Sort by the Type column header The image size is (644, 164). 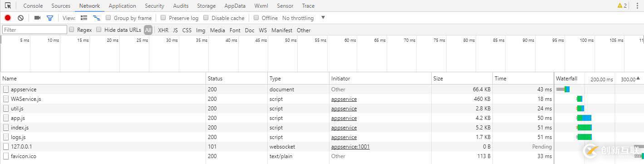[x=298, y=79]
